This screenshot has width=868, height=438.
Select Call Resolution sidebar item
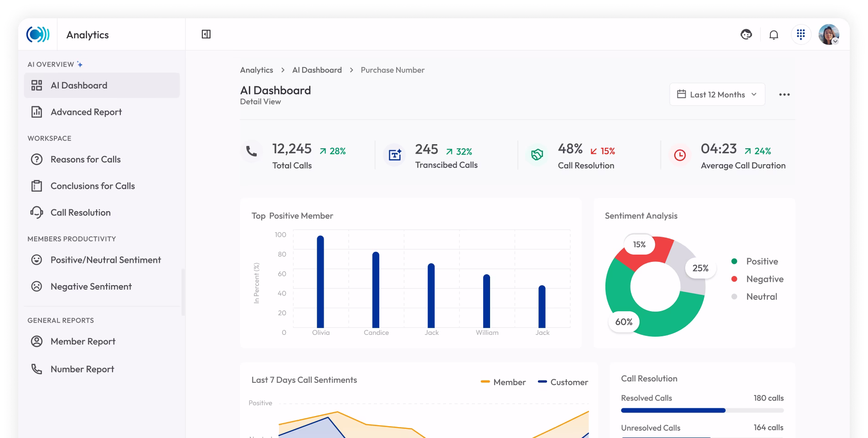[102, 212]
